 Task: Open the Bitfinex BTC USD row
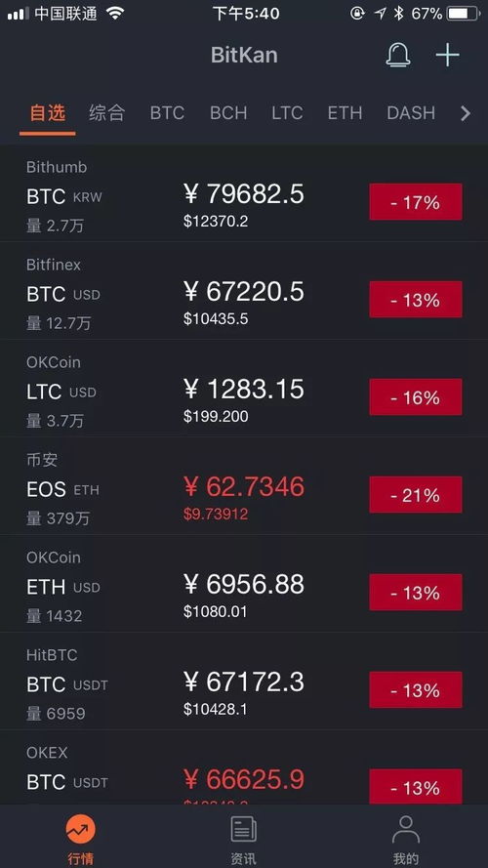coord(244,291)
